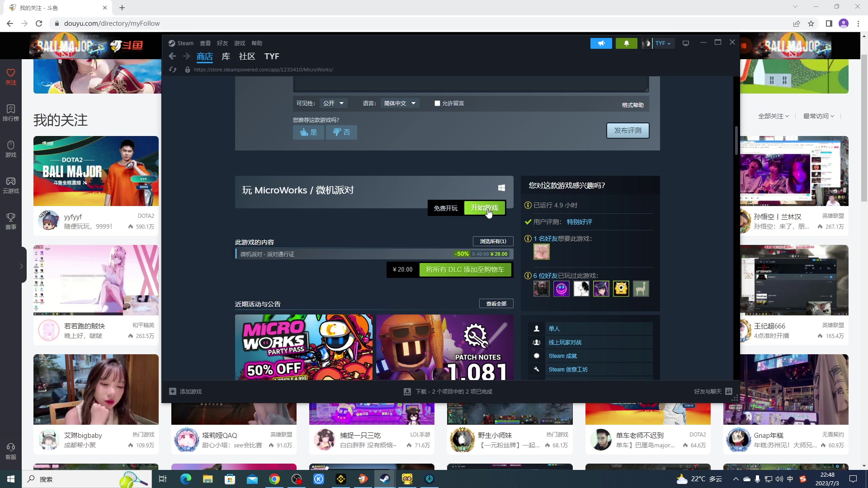
Task: Open the 游戏 (Games) menu in Steam
Action: (x=240, y=43)
